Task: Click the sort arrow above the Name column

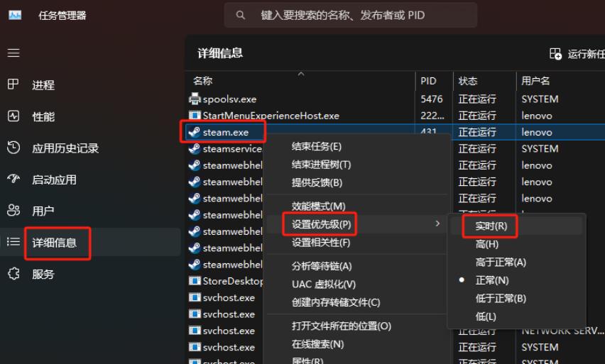Action: point(301,74)
